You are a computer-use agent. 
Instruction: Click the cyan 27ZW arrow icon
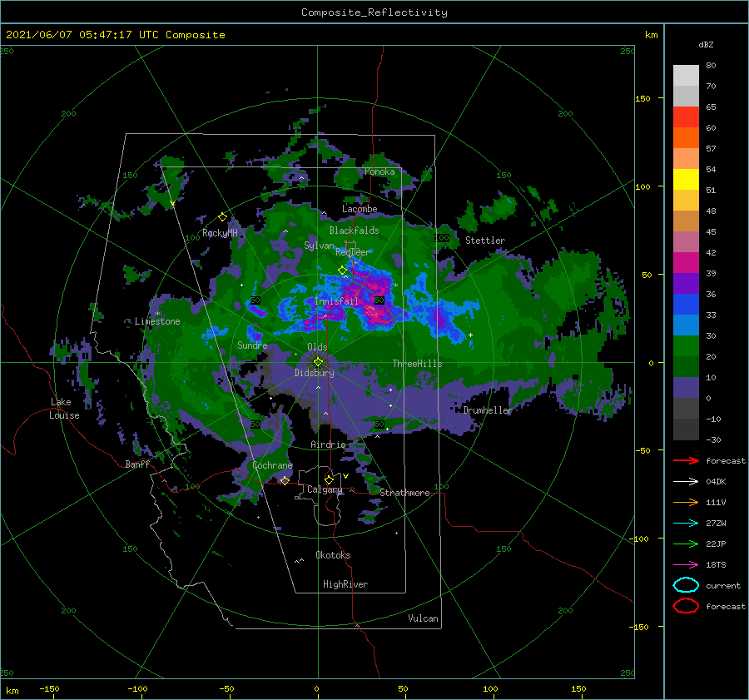(x=686, y=524)
